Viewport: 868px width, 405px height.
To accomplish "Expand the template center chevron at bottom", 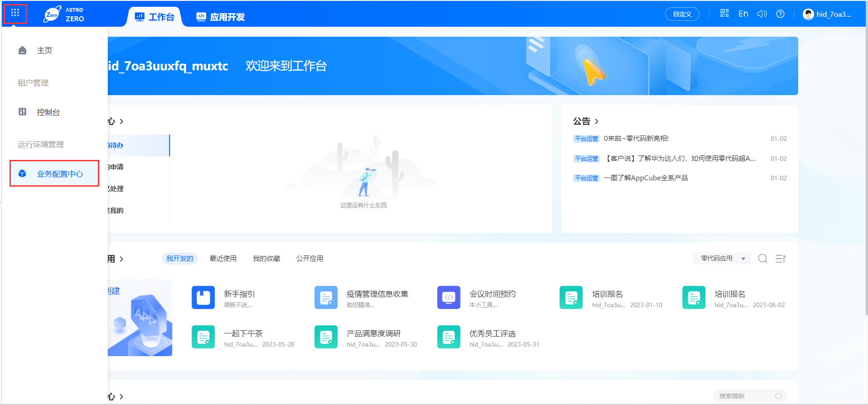I will coord(121,397).
